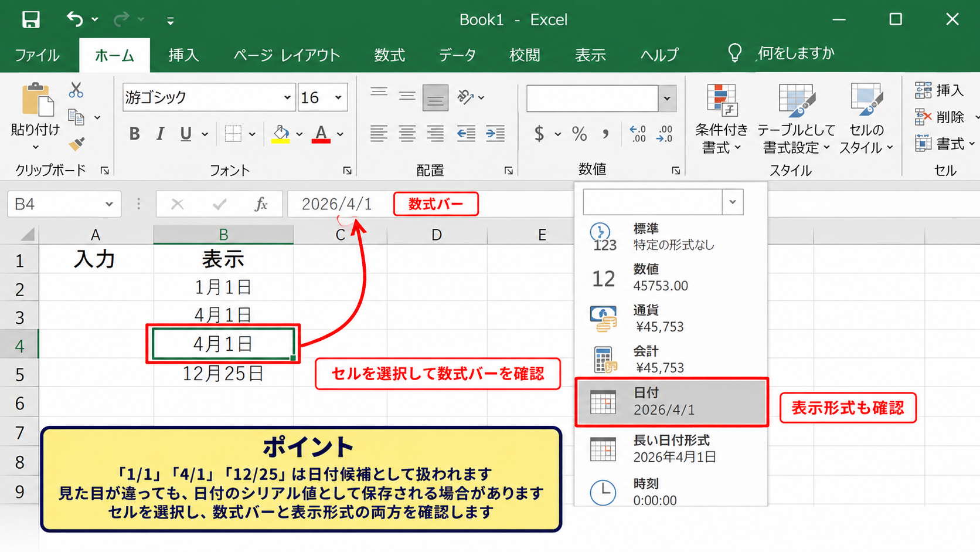Toggle Underline formatting
The width and height of the screenshot is (980, 552).
tap(186, 134)
